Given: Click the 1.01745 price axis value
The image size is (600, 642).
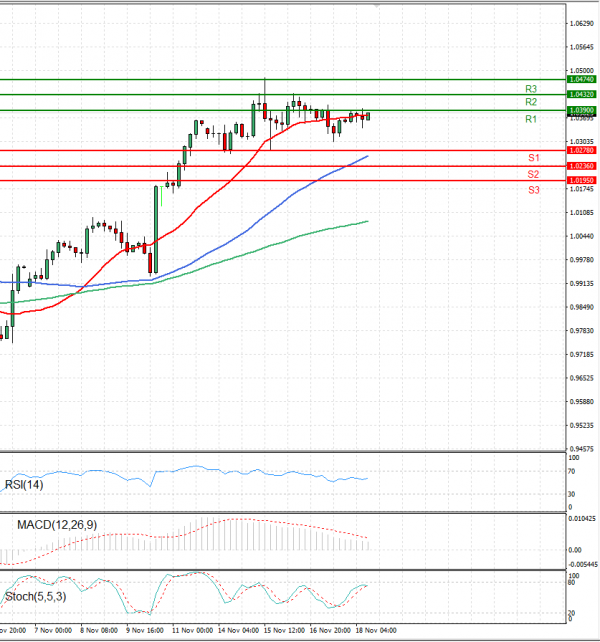Looking at the screenshot, I should [x=582, y=189].
